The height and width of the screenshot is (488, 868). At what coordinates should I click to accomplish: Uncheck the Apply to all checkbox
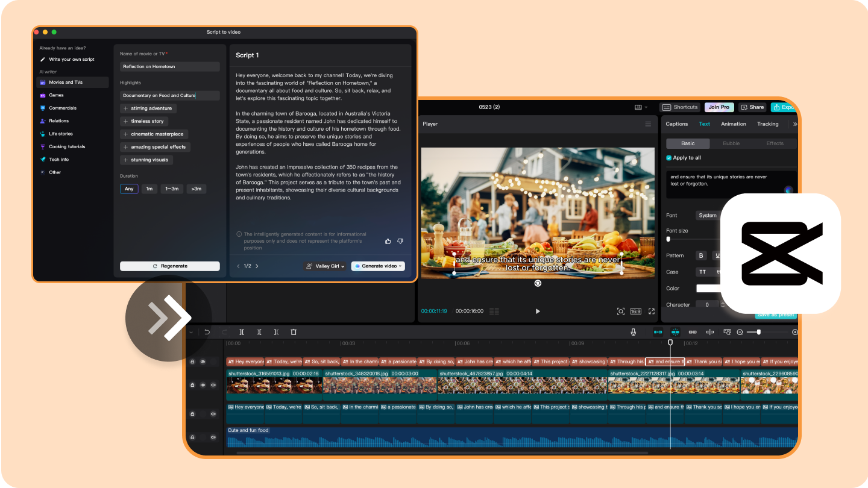point(668,157)
